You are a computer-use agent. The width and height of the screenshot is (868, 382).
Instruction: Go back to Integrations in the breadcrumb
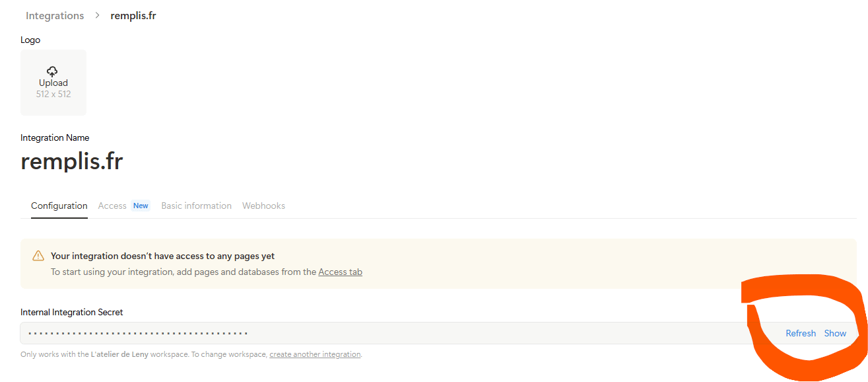[x=55, y=15]
